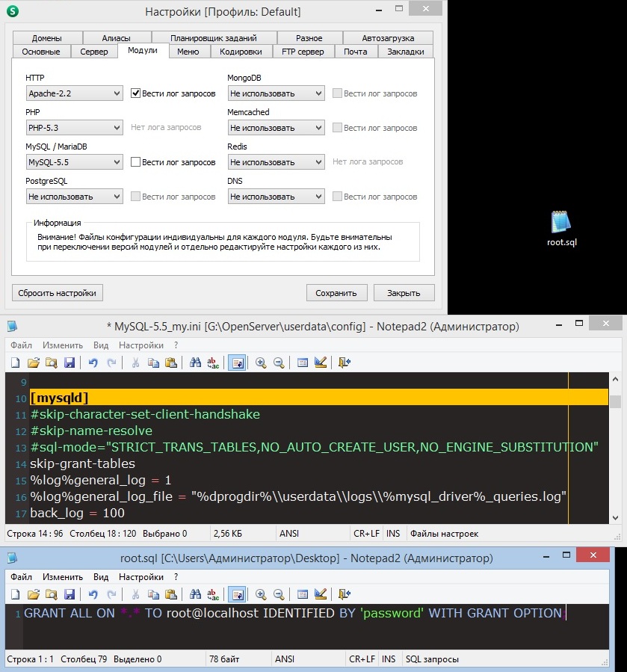The image size is (627, 672).
Task: Click Open folder icon in root.sql toolbar
Action: (34, 594)
